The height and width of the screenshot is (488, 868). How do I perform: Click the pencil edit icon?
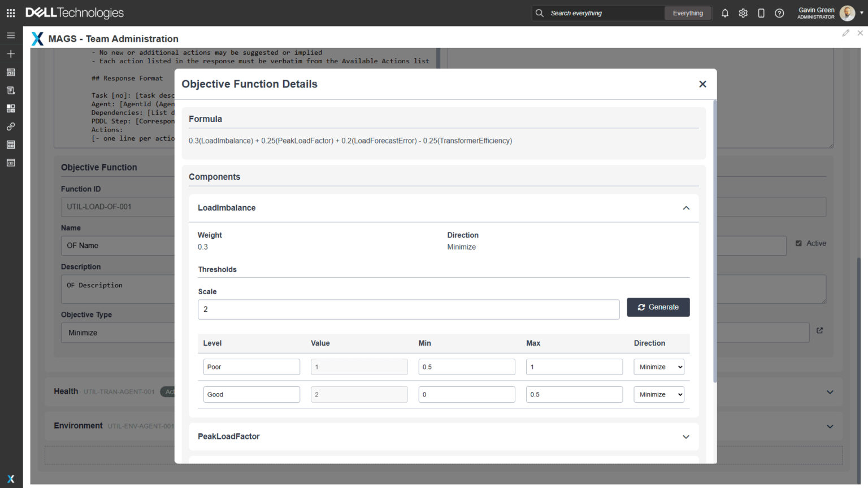pyautogui.click(x=845, y=33)
